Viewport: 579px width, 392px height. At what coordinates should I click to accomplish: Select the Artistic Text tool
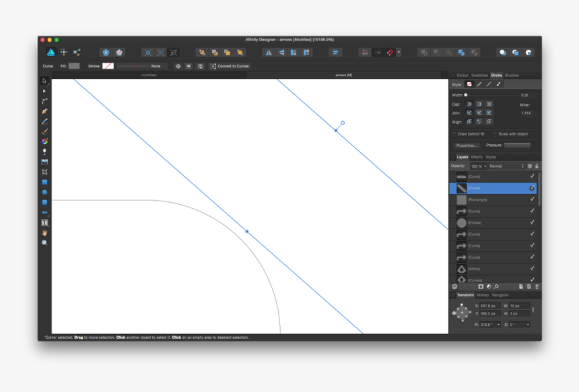44,222
